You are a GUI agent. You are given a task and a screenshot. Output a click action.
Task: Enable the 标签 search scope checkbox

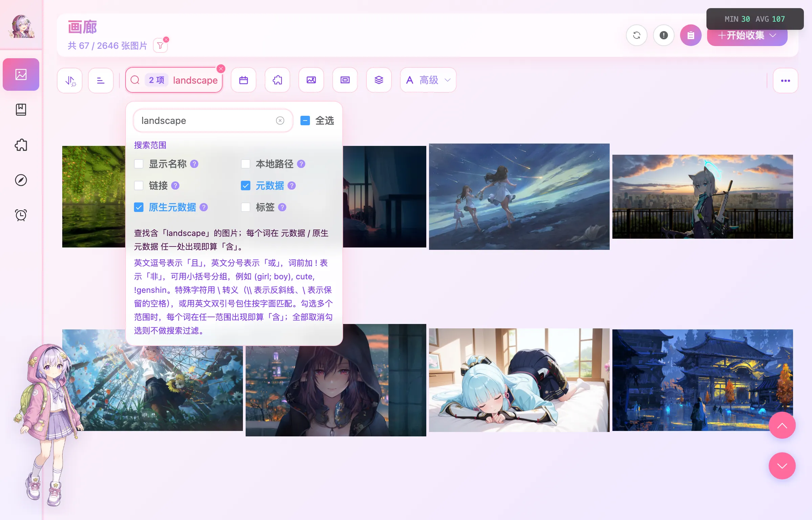click(x=246, y=207)
